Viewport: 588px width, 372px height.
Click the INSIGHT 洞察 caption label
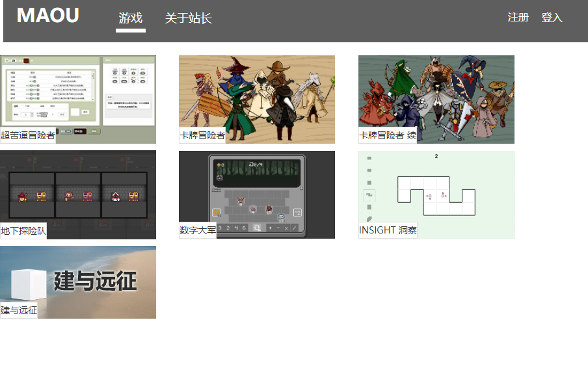tap(388, 230)
